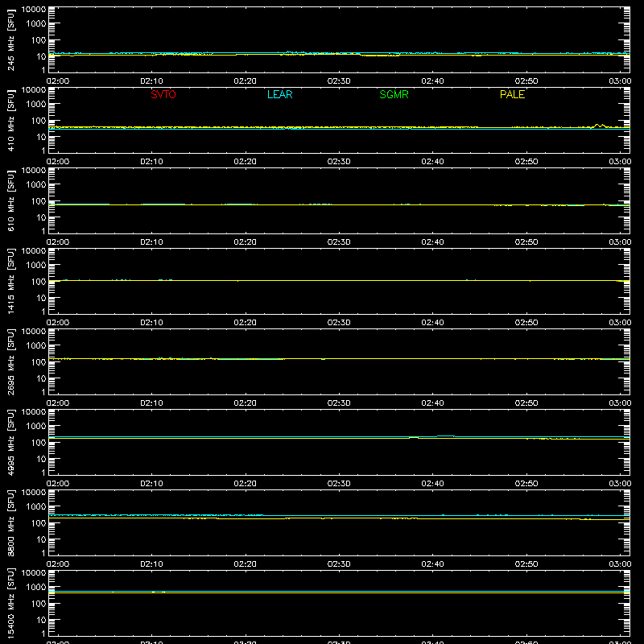Image resolution: width=644 pixels, height=644 pixels.
Task: Click the 10 y-axis label of 4995 MHz panel
Action: pos(41,459)
